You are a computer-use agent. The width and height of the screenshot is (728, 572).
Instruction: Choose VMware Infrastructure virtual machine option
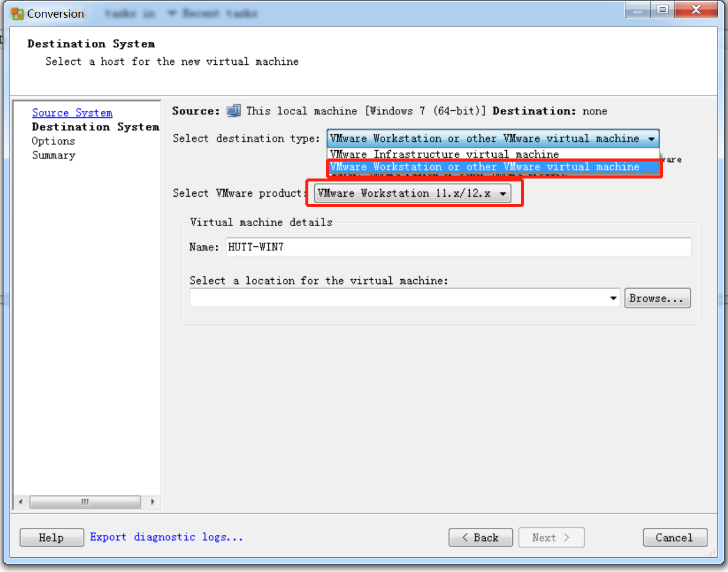click(x=493, y=154)
